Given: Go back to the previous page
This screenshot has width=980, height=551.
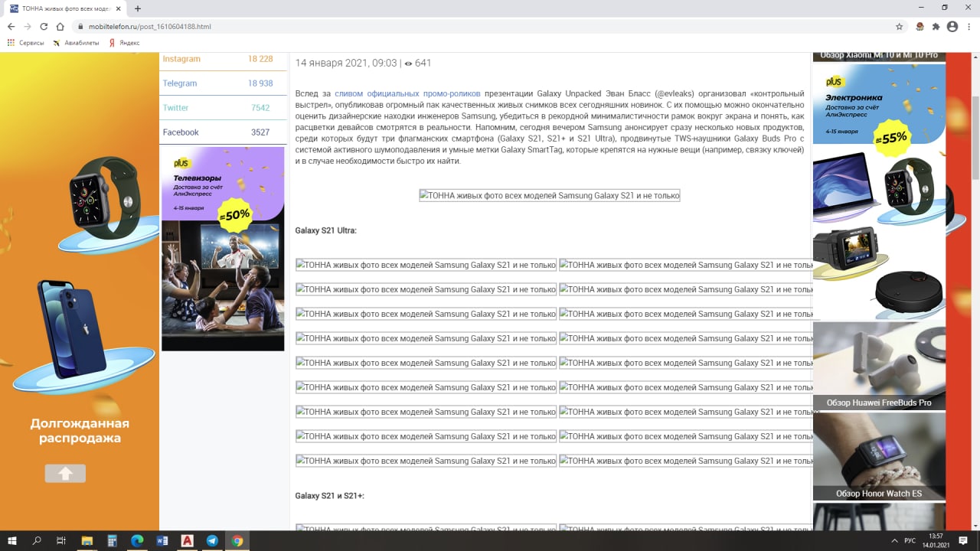Looking at the screenshot, I should [x=11, y=26].
